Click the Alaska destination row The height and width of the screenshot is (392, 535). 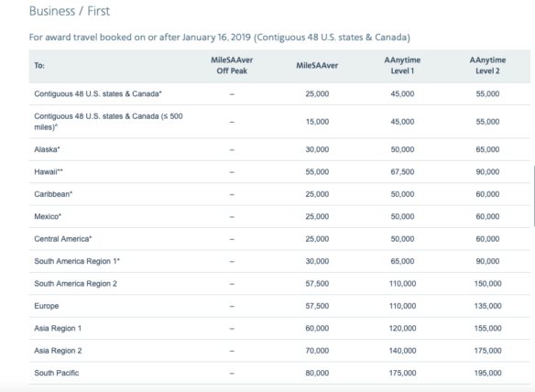tap(279, 149)
